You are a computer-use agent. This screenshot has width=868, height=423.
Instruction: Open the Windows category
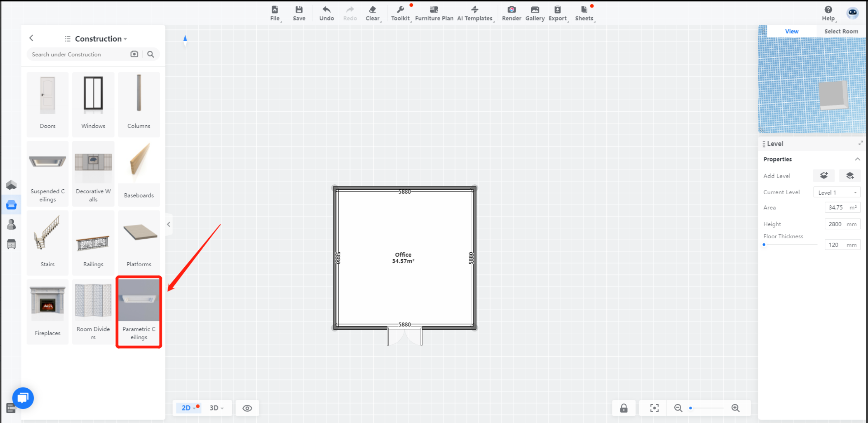[x=93, y=104]
